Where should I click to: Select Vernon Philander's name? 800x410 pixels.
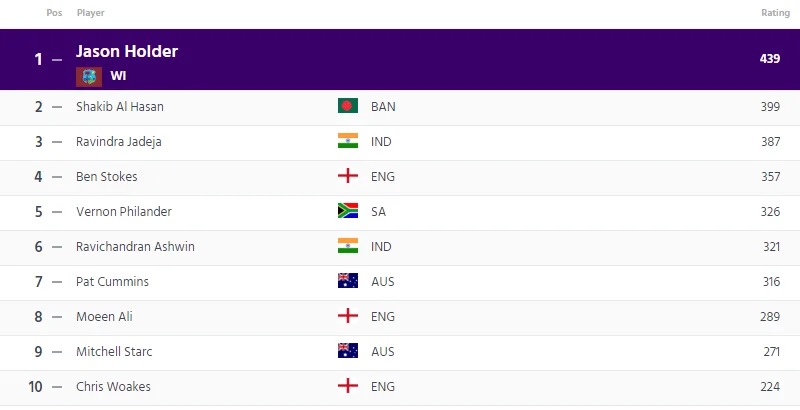coord(124,212)
